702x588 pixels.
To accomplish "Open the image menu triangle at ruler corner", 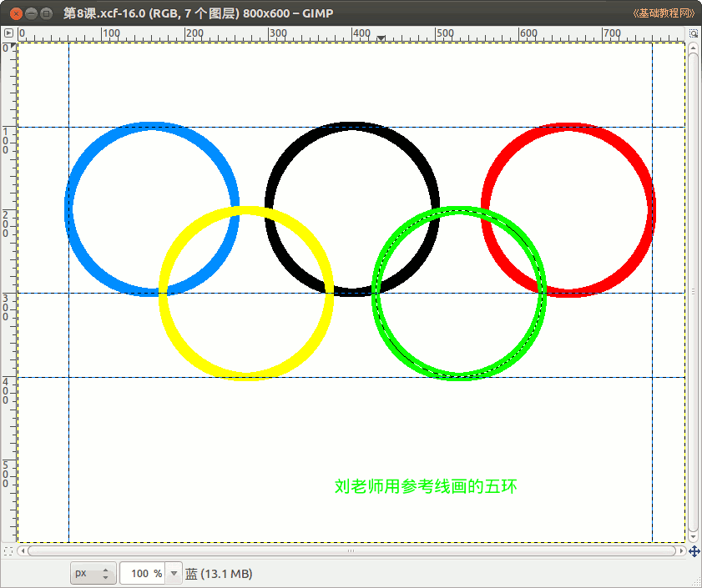I will (x=8, y=33).
